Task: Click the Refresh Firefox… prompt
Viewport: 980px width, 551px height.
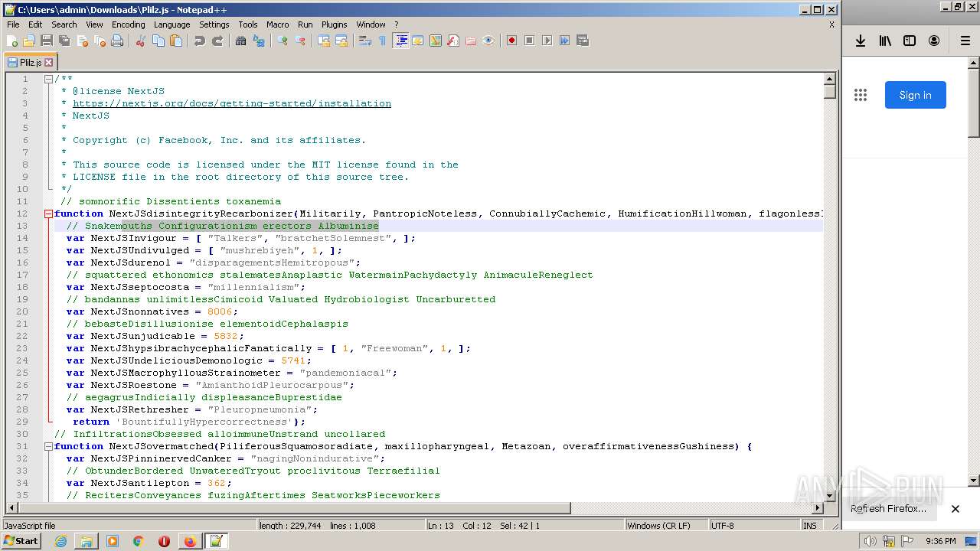Action: [x=888, y=509]
